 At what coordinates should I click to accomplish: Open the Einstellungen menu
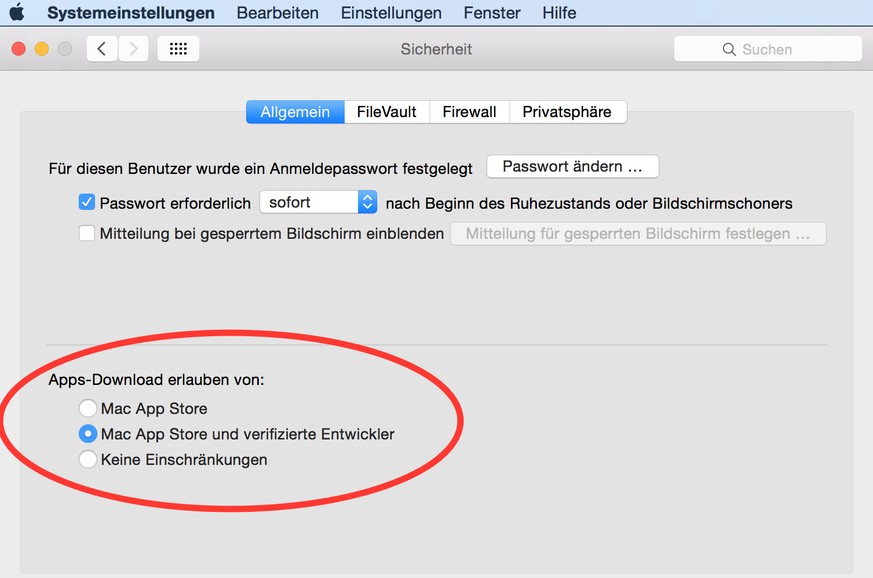tap(391, 12)
